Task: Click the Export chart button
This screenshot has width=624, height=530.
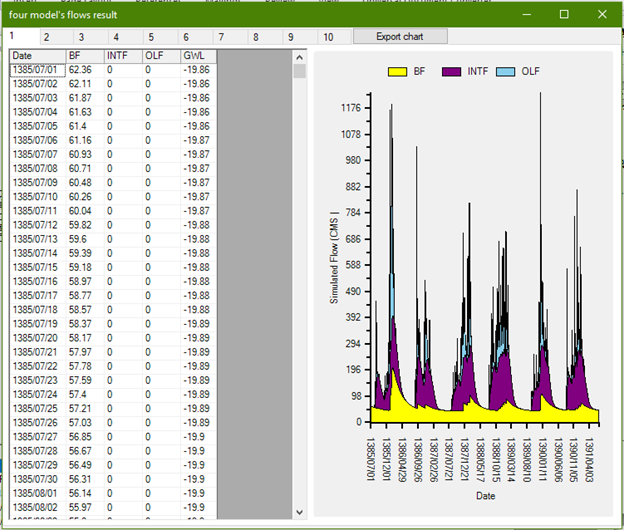Action: click(400, 36)
